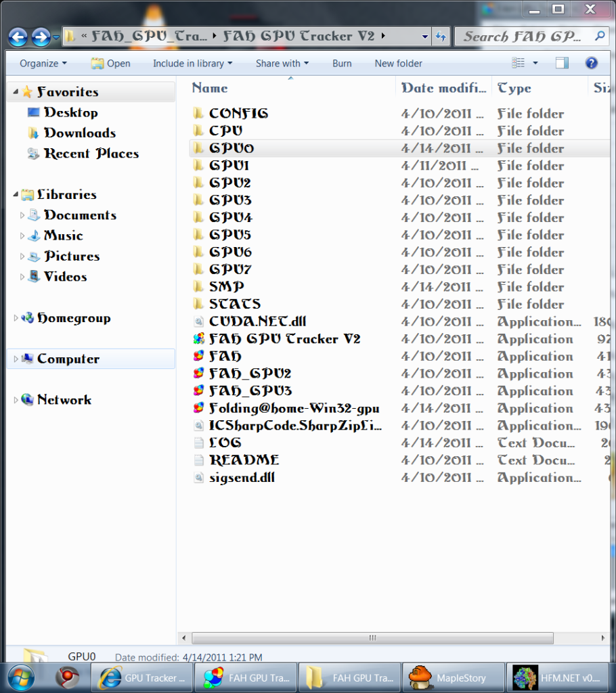Select the GPU1 folder icon

pyautogui.click(x=198, y=165)
